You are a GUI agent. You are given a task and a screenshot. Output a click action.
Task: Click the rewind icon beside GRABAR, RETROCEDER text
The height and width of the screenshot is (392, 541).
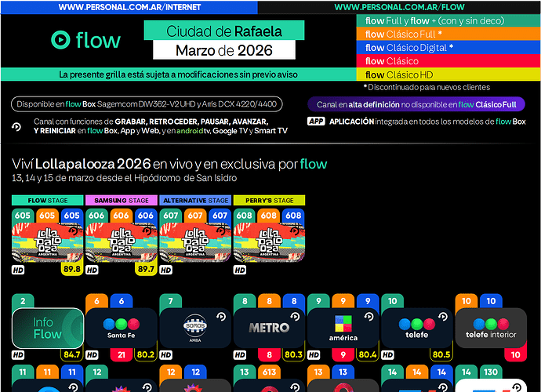click(16, 127)
